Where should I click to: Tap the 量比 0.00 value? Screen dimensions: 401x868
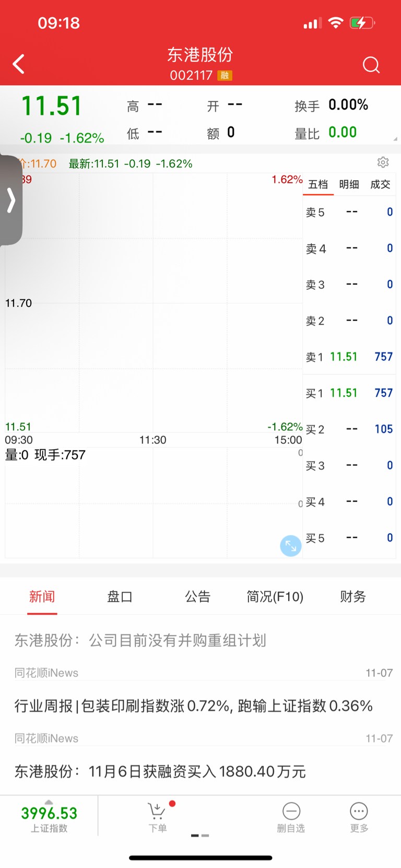coord(343,132)
